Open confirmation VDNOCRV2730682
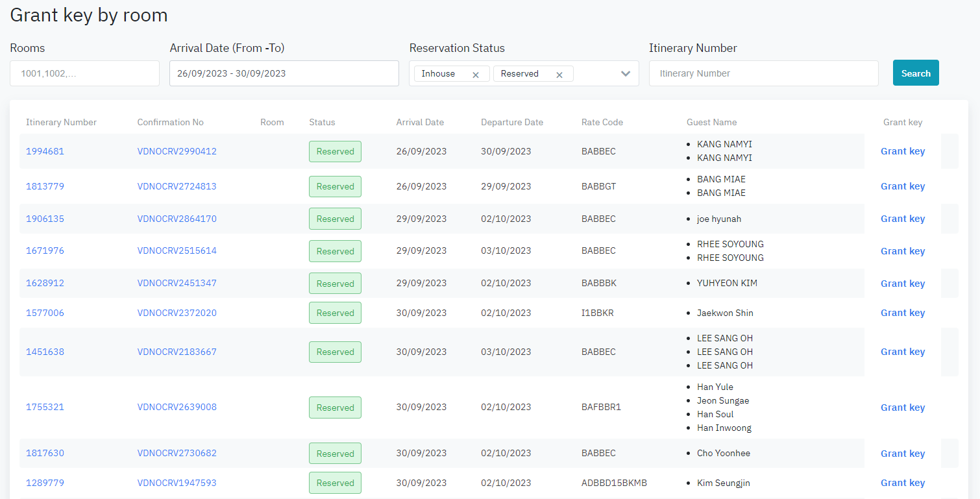980x499 pixels. pos(177,453)
